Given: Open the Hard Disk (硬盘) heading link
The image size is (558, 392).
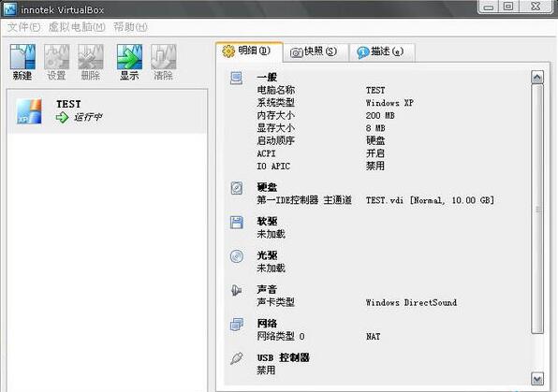Looking at the screenshot, I should tap(267, 187).
